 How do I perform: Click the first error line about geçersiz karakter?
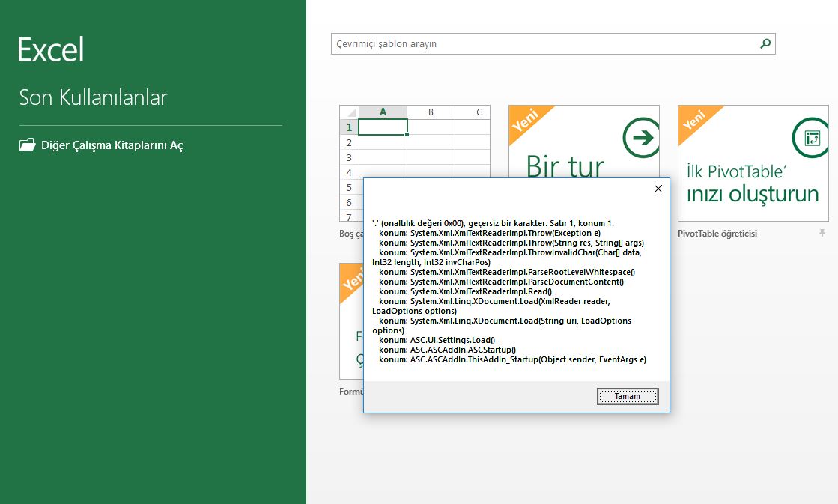pyautogui.click(x=494, y=223)
